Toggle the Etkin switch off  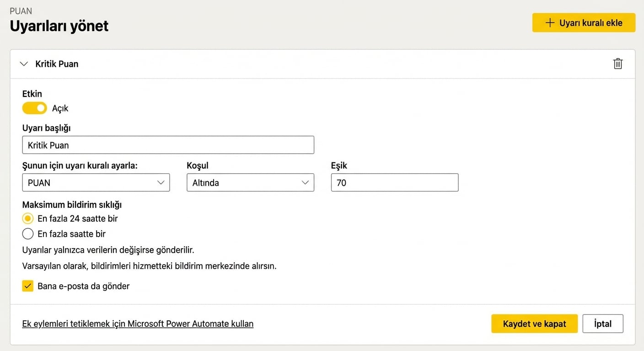tap(34, 108)
